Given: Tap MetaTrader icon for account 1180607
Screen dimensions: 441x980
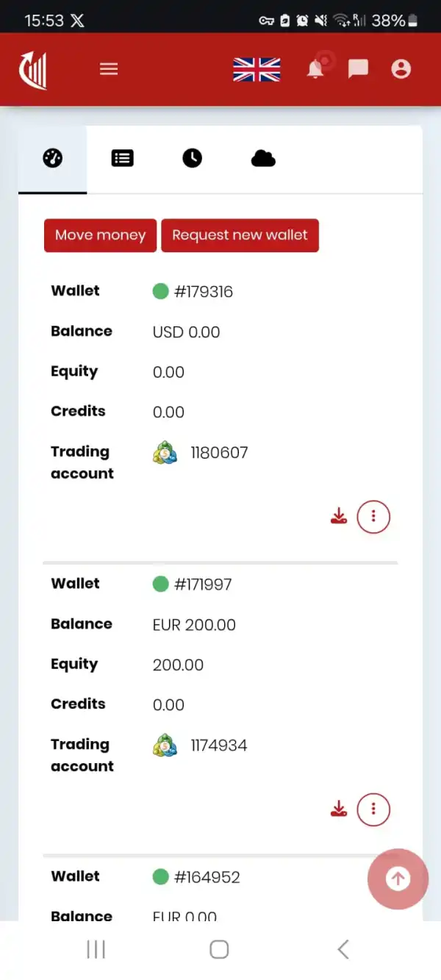Looking at the screenshot, I should 165,453.
